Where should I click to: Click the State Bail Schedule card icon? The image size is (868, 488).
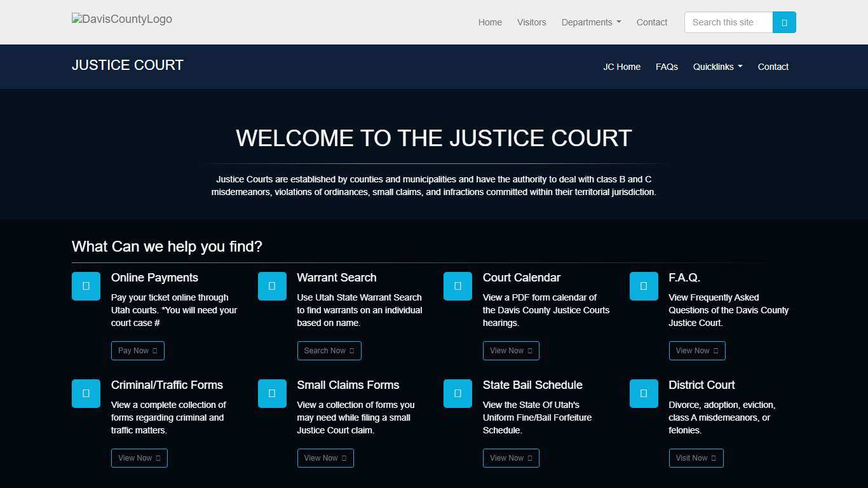[x=458, y=393]
